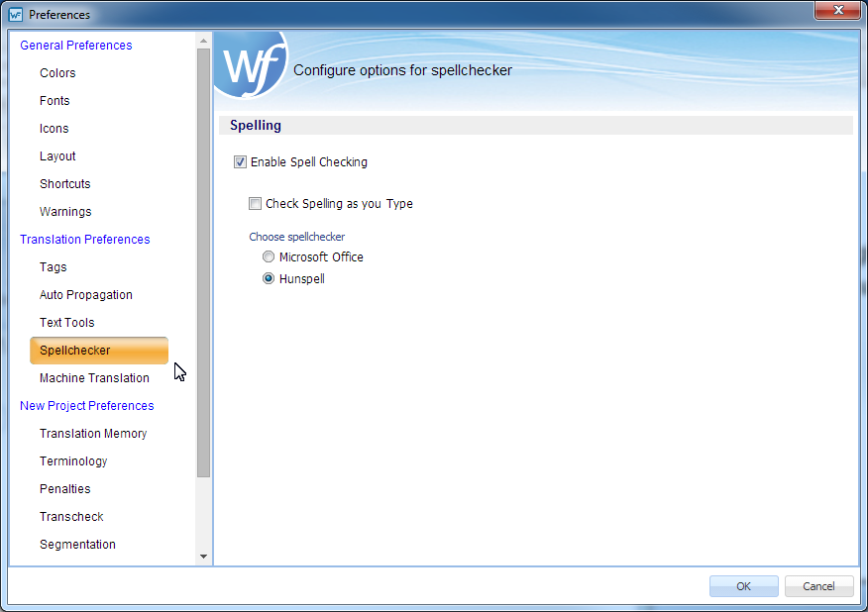The image size is (868, 612).
Task: Click the Cancel button
Action: 818,586
